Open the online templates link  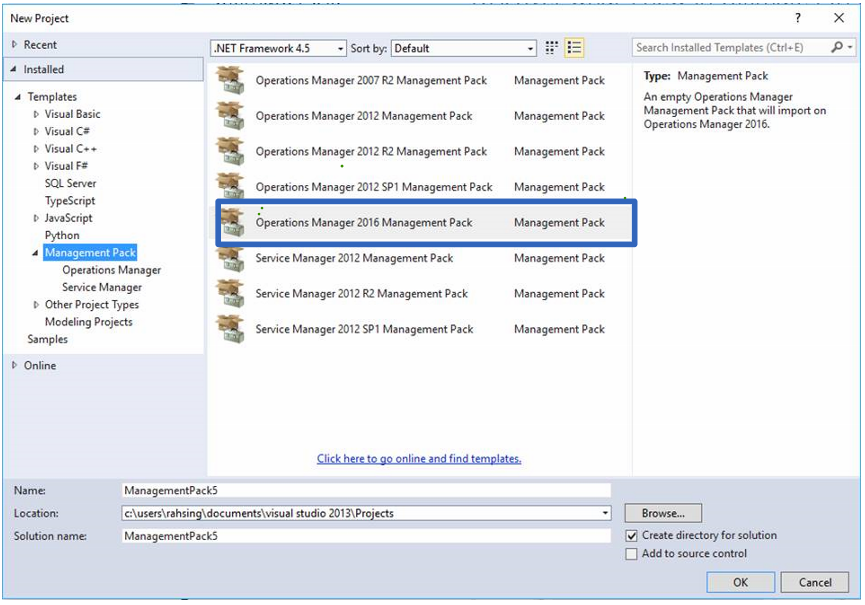pos(419,459)
